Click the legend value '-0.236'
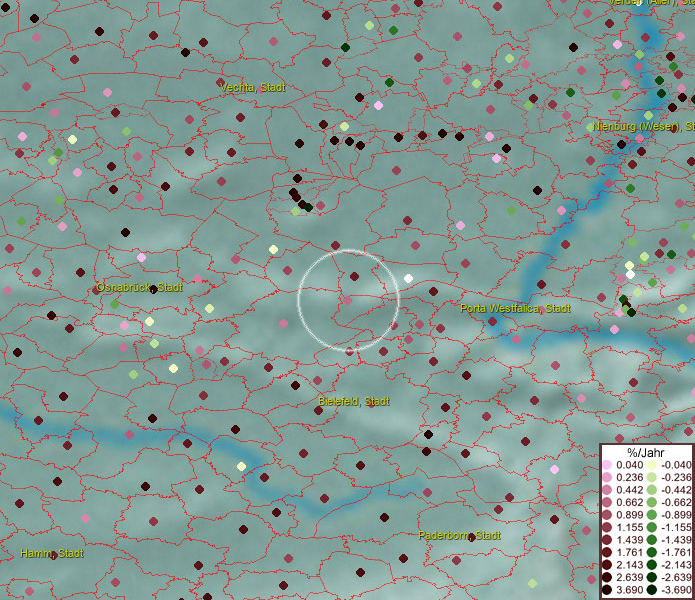Screen dimensions: 695x600 [x=676, y=477]
